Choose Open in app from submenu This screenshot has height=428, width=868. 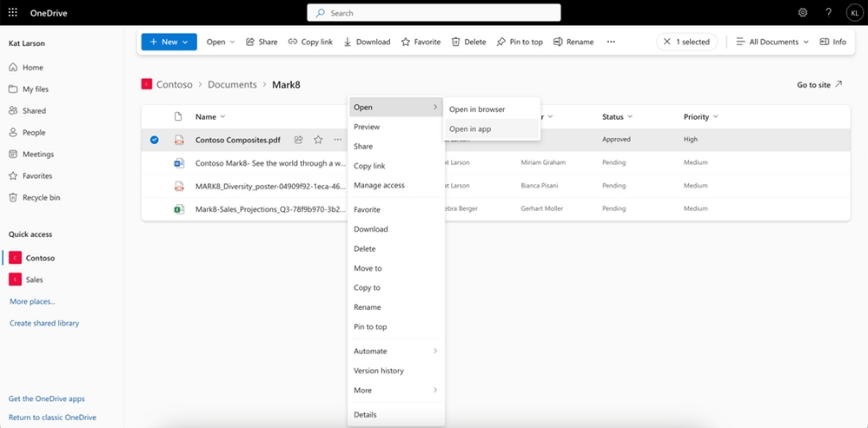470,128
